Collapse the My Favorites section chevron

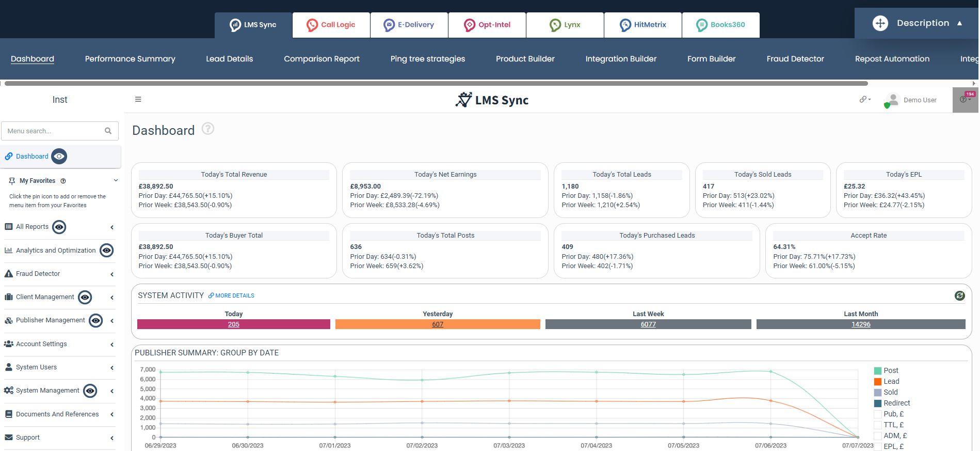pos(116,180)
